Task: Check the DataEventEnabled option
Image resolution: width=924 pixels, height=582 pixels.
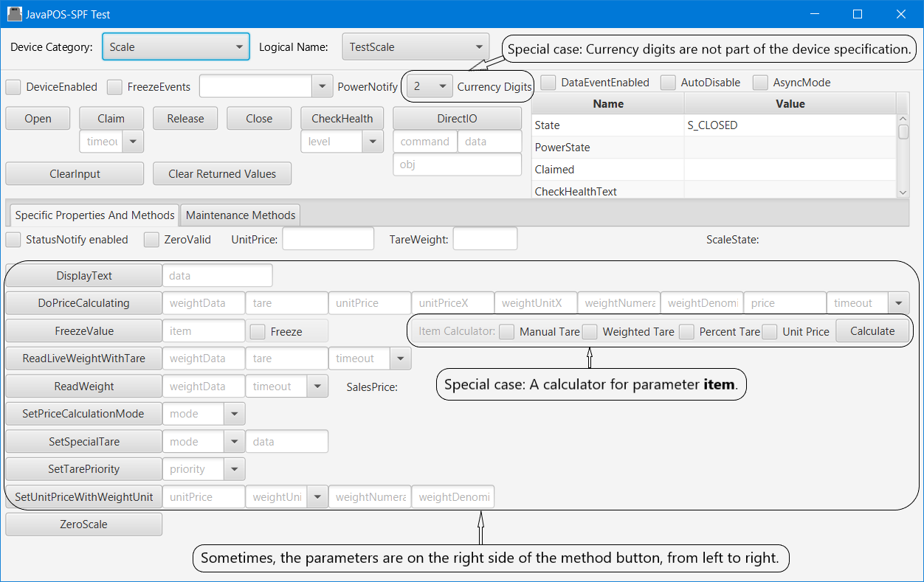Action: tap(548, 83)
